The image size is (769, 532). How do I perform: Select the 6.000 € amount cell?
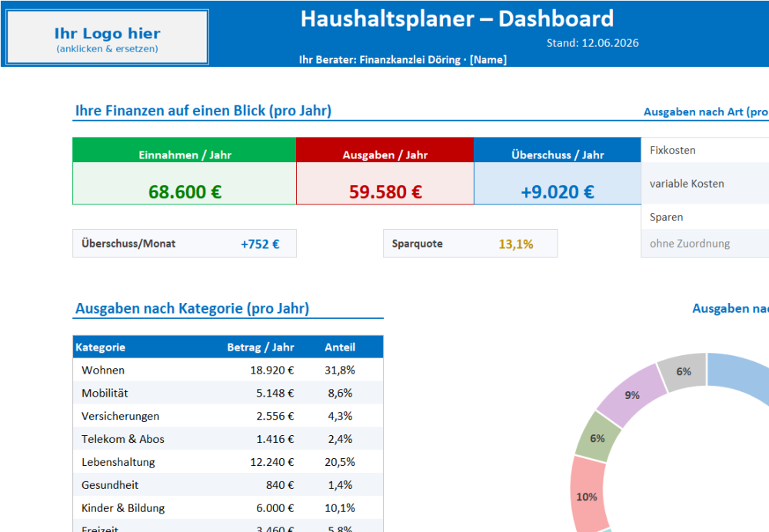click(275, 508)
